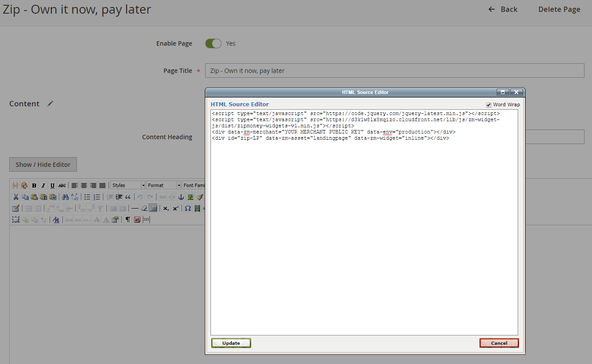
Task: Toggle italic formatting
Action: pos(43,185)
